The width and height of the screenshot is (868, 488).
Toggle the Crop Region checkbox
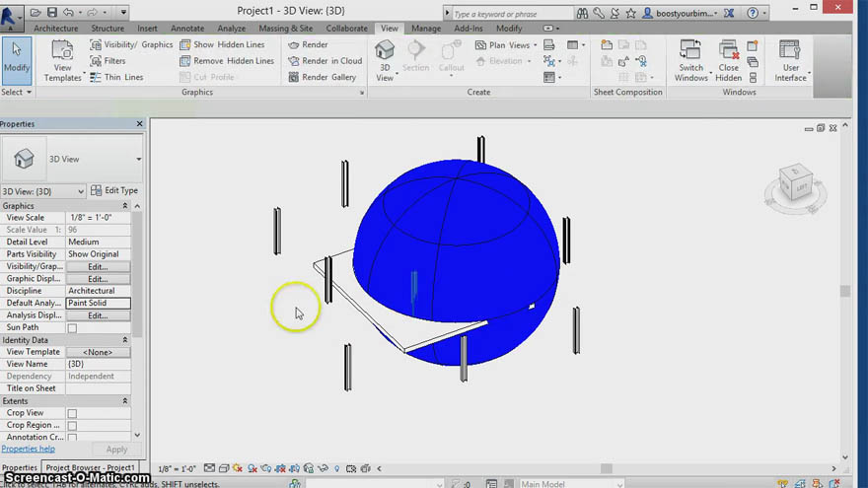click(x=72, y=426)
